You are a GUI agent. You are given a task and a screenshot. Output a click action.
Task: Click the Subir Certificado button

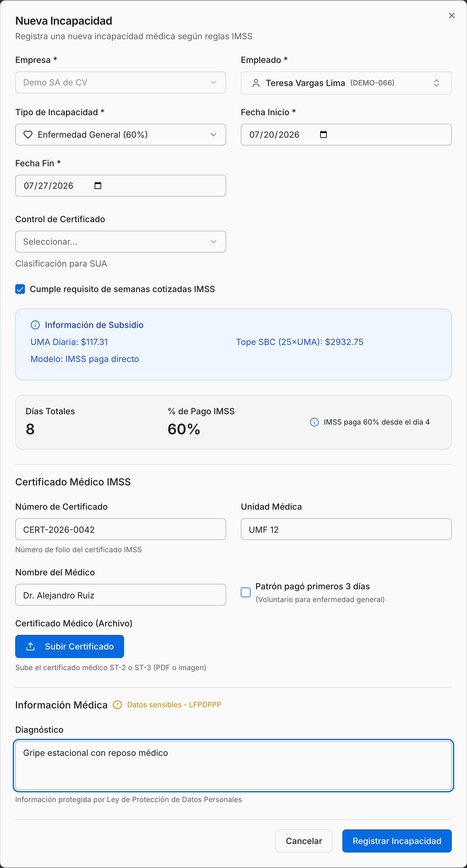pyautogui.click(x=69, y=646)
